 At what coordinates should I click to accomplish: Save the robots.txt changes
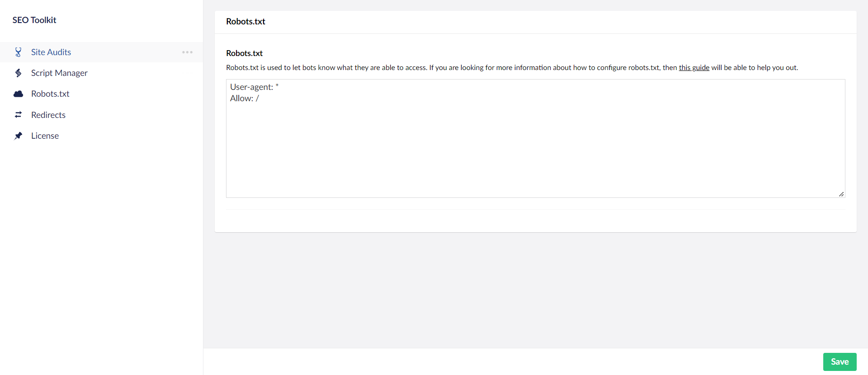840,361
